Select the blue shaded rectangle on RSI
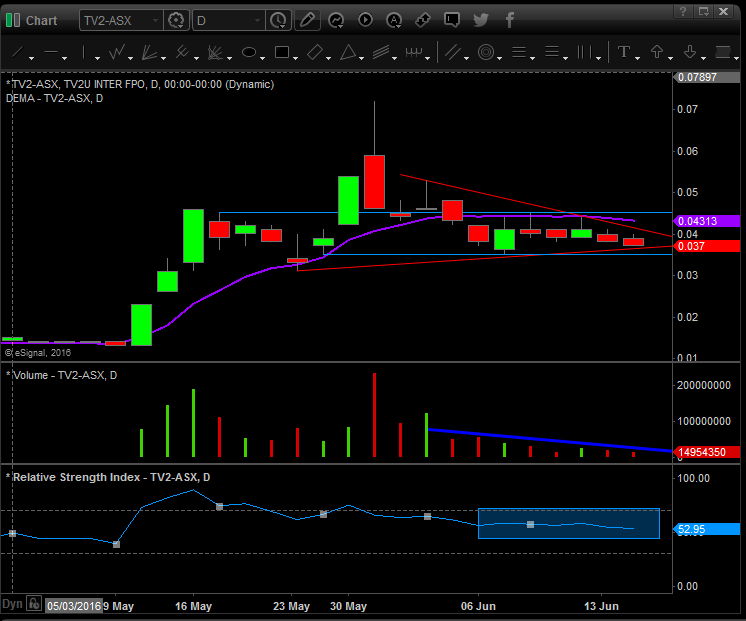The width and height of the screenshot is (746, 621). [569, 523]
